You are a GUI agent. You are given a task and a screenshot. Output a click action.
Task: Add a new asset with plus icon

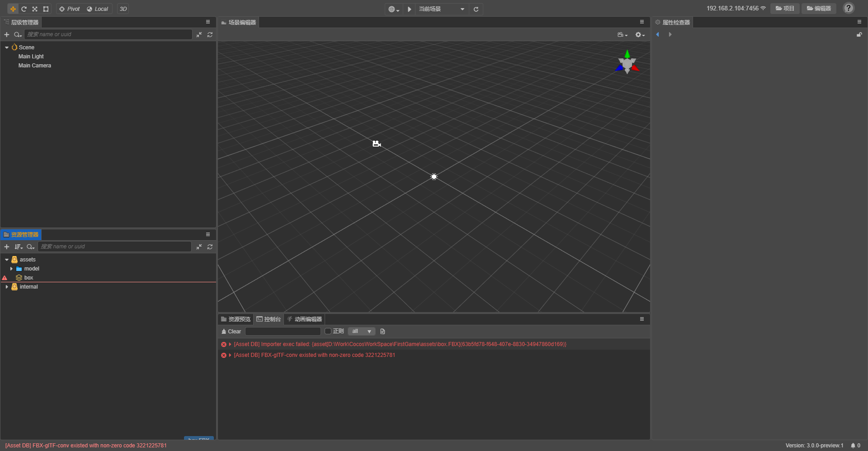[7, 247]
